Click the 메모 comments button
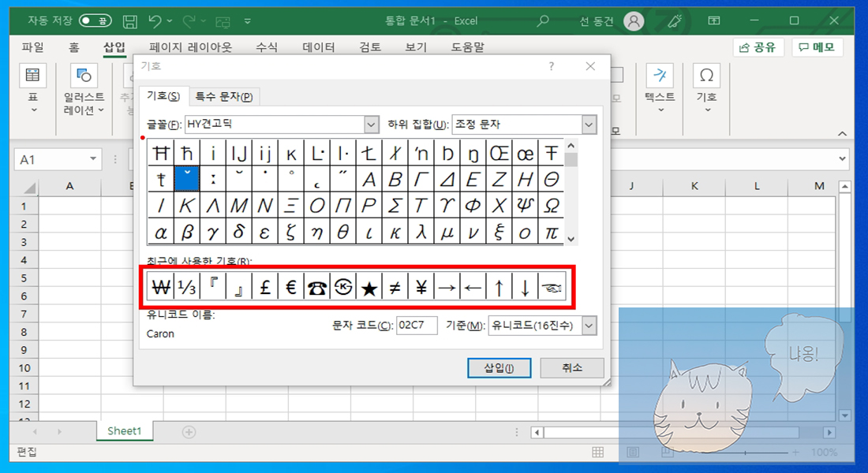This screenshot has width=868, height=473. (817, 47)
